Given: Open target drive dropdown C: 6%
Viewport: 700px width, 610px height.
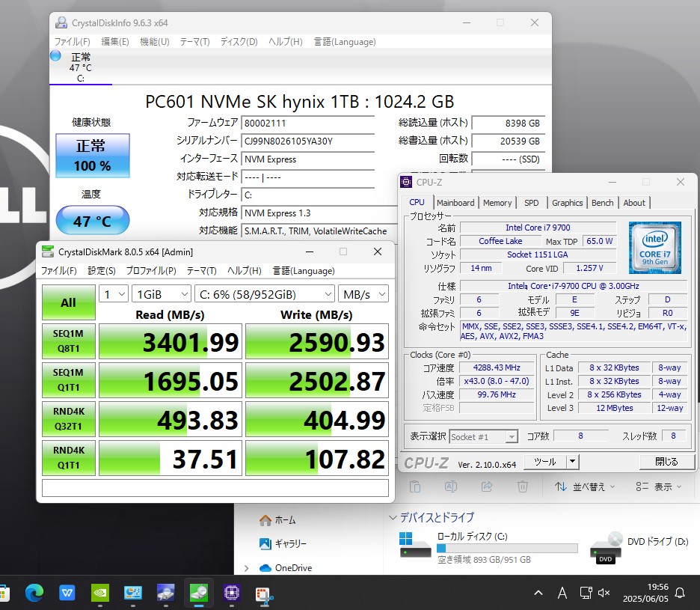Looking at the screenshot, I should pyautogui.click(x=264, y=294).
